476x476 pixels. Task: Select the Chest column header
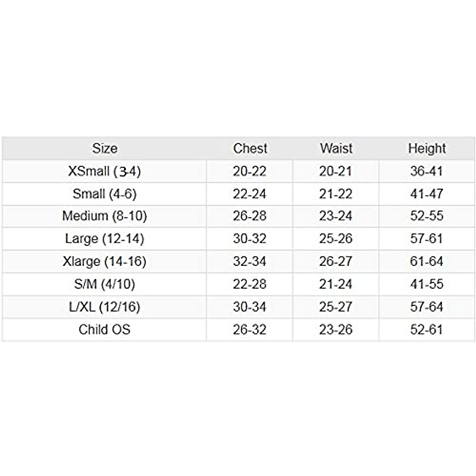point(250,148)
